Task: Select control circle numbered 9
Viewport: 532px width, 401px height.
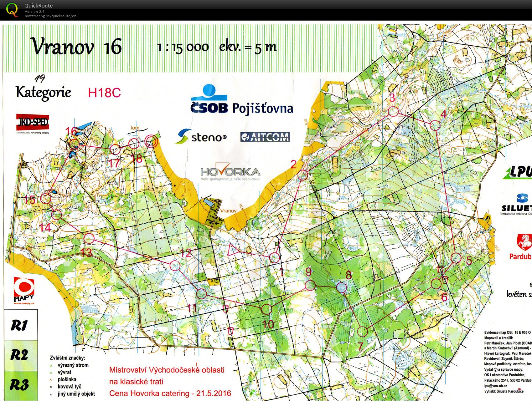Action: (310, 285)
